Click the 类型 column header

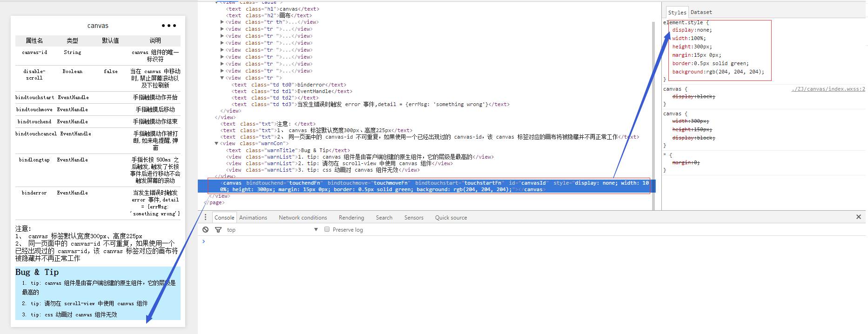(x=72, y=40)
